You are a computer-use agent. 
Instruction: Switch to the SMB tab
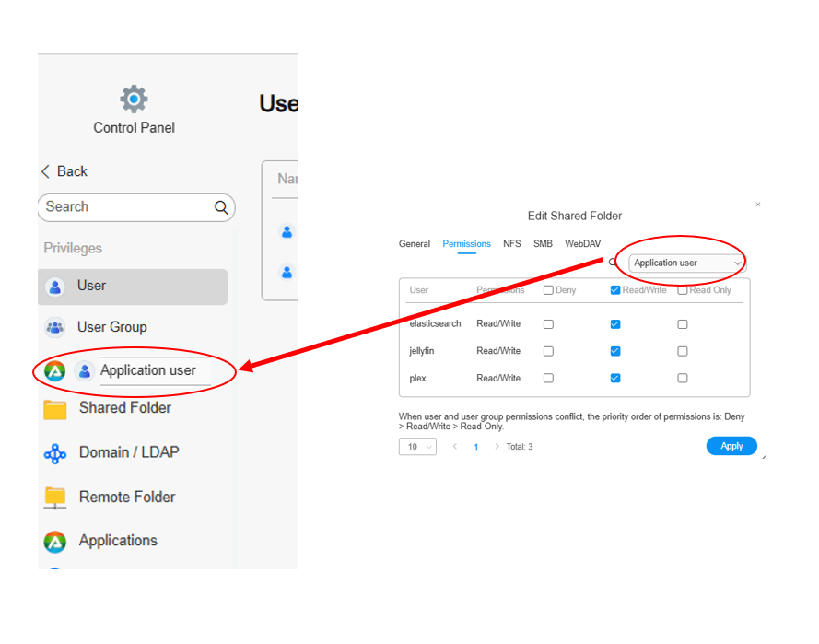543,244
